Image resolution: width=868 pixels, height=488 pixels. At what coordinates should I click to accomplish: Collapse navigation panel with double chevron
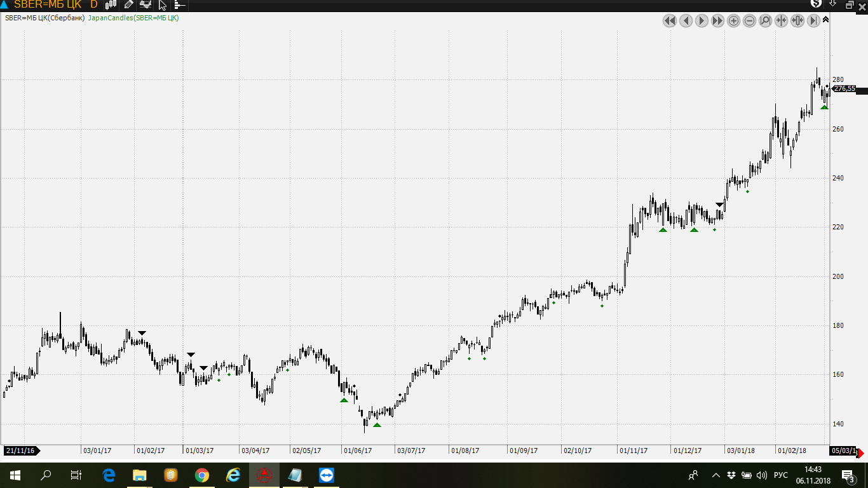(825, 20)
